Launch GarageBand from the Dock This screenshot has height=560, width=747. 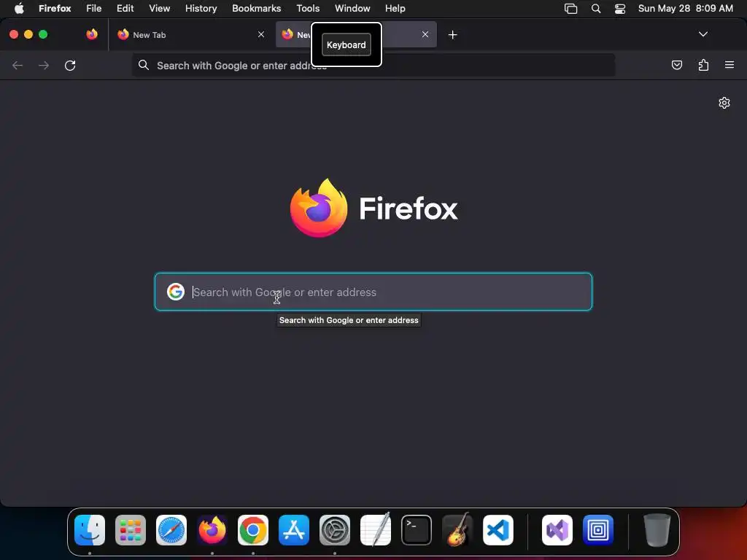pos(457,529)
